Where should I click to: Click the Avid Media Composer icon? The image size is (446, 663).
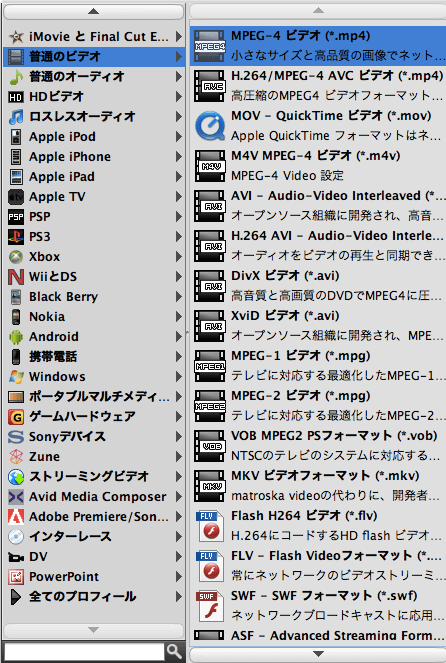(x=16, y=496)
